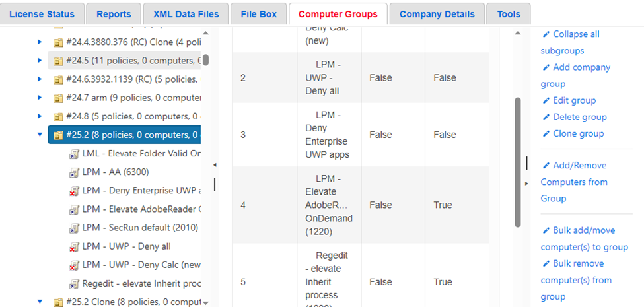This screenshot has width=644, height=307.
Task: Click the folder icon beside #24.5 group
Action: click(58, 61)
